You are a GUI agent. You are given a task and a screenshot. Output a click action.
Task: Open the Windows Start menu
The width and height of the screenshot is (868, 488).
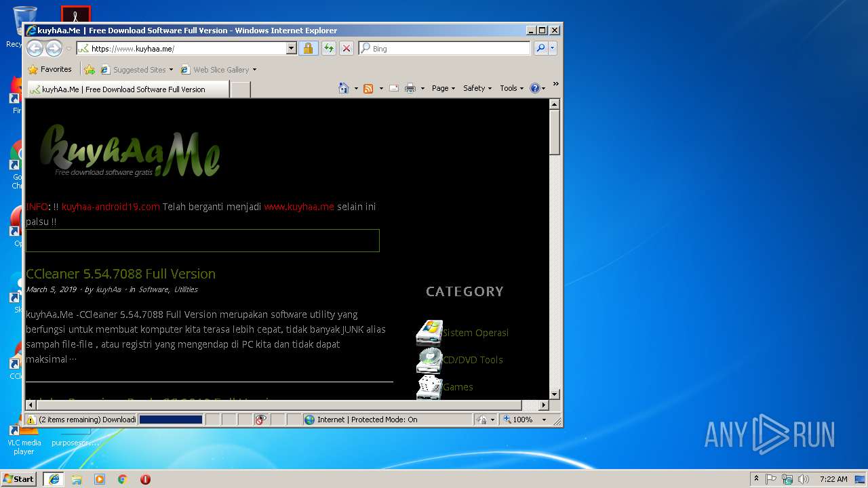click(x=19, y=479)
